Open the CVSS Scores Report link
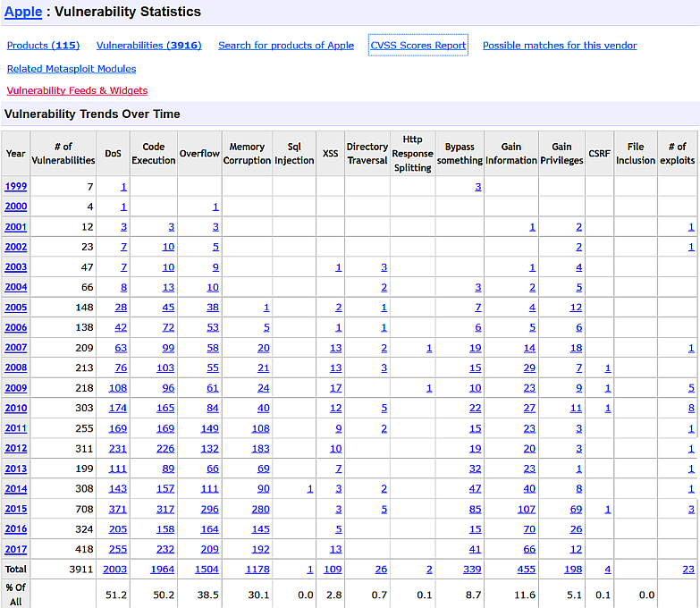The width and height of the screenshot is (700, 608). [x=418, y=46]
